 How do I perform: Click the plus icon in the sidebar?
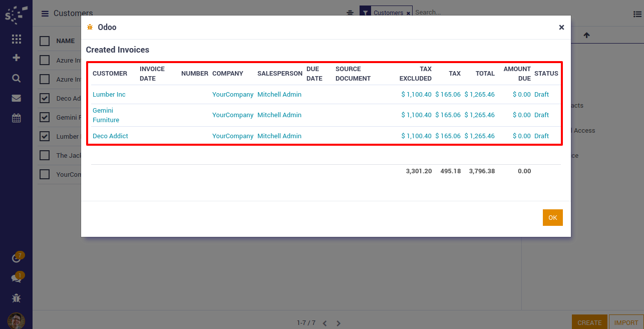click(16, 58)
